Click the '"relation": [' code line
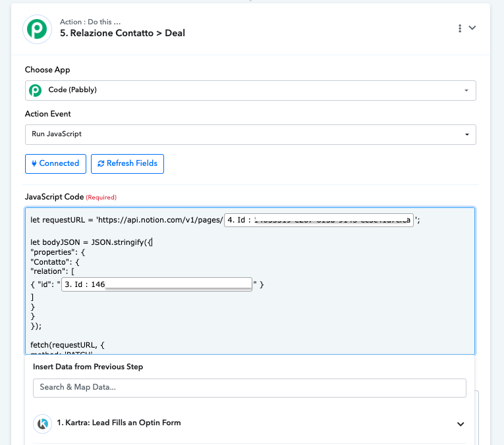This screenshot has height=445, width=504. pyautogui.click(x=53, y=271)
